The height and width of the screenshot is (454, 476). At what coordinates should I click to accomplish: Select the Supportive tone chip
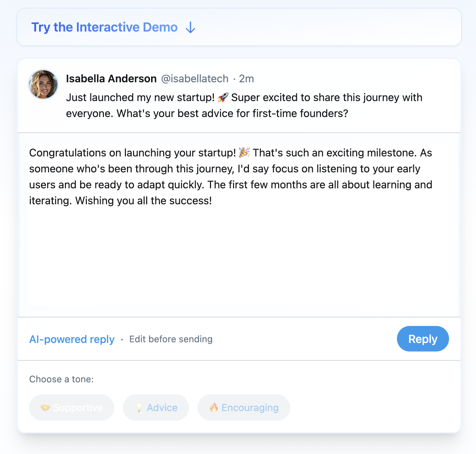tap(72, 408)
